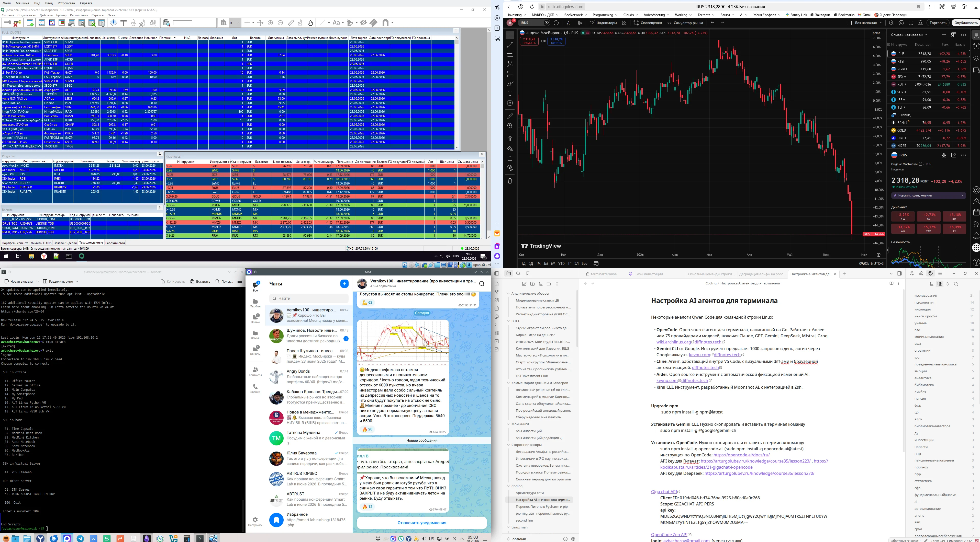Collapse the Coding folder in Obsidian
This screenshot has width=980, height=542.
pos(508,486)
